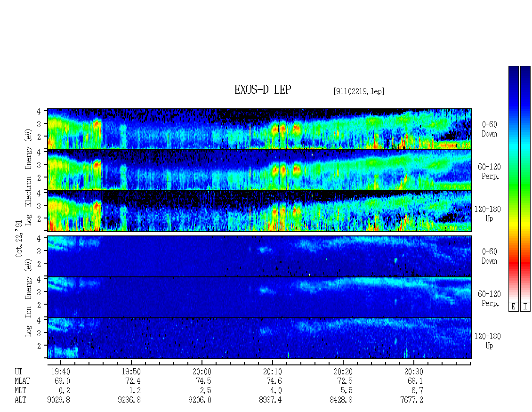The image size is (532, 412).
Task: Select the MLT value 2.5
Action: coord(205,391)
